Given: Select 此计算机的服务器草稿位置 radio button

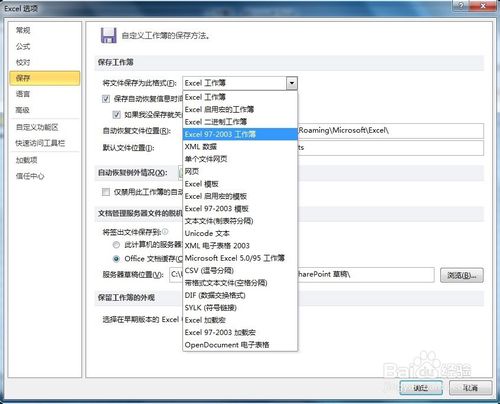Looking at the screenshot, I should coord(116,245).
